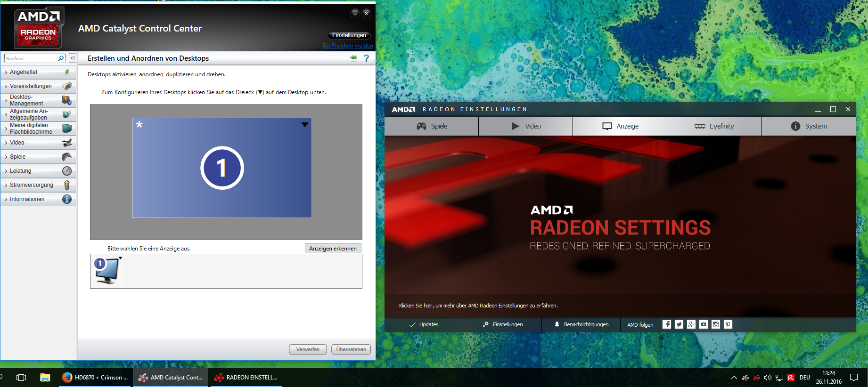Click the DEU language indicator

point(805,378)
